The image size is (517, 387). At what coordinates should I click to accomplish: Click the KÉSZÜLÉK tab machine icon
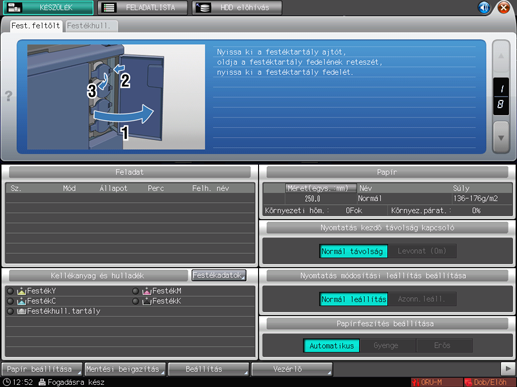pyautogui.click(x=14, y=7)
